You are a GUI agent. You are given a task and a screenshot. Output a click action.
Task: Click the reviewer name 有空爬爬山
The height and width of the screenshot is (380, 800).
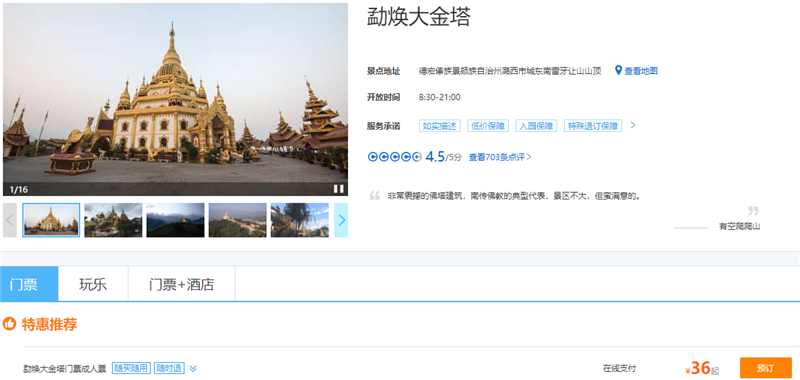740,227
